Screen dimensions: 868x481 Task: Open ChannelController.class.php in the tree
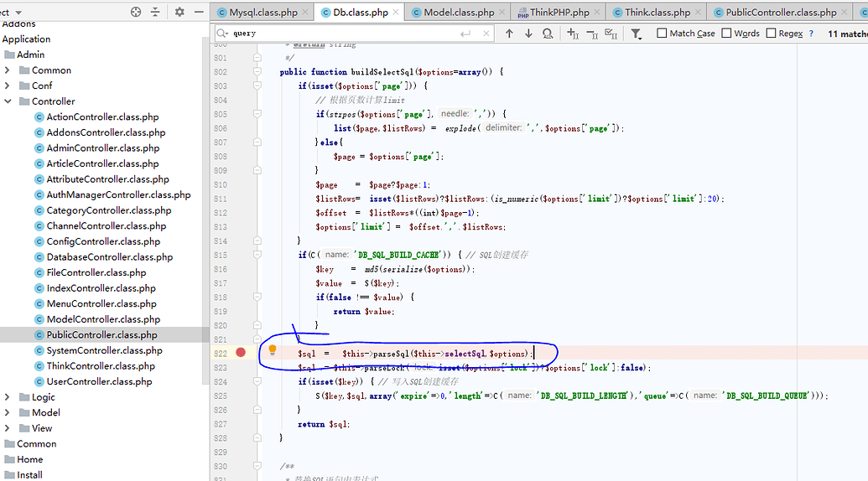click(x=107, y=225)
